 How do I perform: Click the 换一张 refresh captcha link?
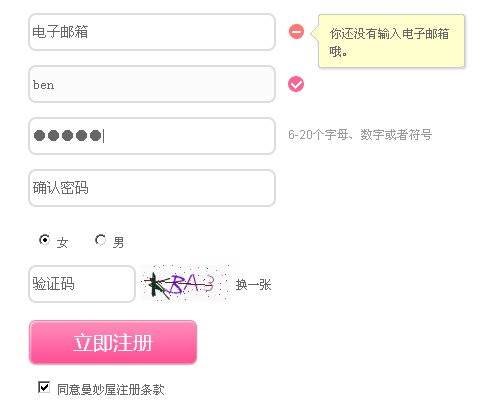point(253,285)
